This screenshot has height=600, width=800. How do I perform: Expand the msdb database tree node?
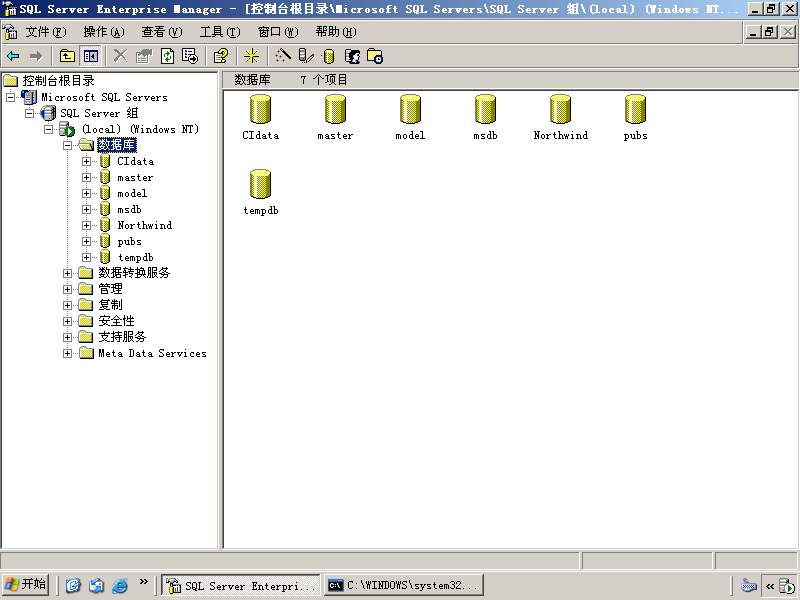pos(86,209)
